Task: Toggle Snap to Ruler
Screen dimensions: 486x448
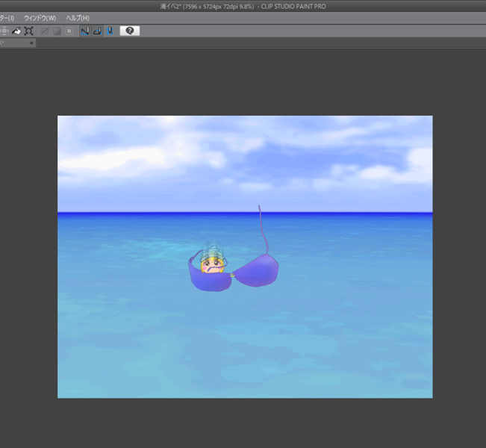Action: [85, 31]
